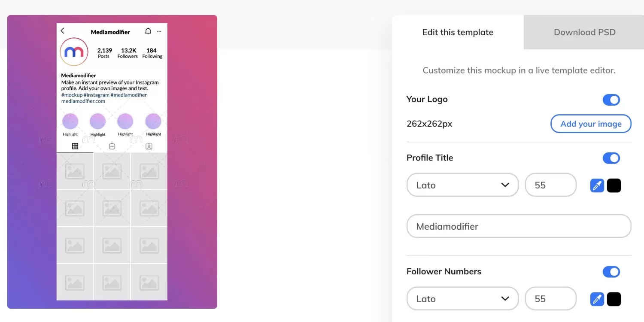Open the Profile Title font dropdown
644x322 pixels.
tap(462, 185)
